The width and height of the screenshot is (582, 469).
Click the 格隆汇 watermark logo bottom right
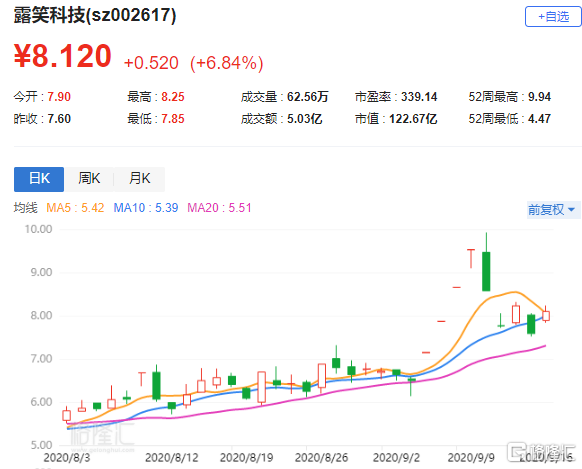coord(542,452)
